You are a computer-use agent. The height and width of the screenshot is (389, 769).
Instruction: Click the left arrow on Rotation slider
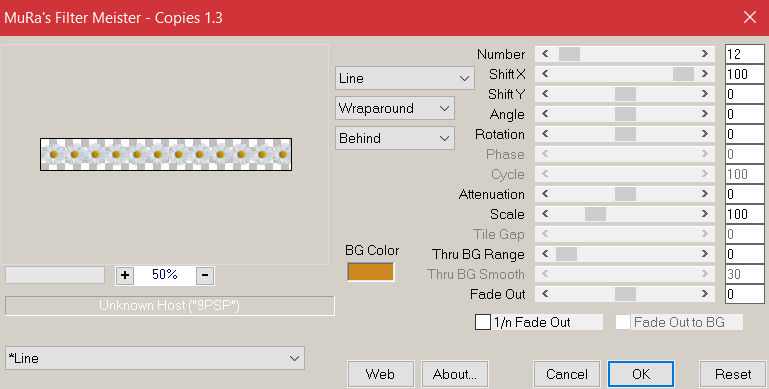pyautogui.click(x=545, y=134)
